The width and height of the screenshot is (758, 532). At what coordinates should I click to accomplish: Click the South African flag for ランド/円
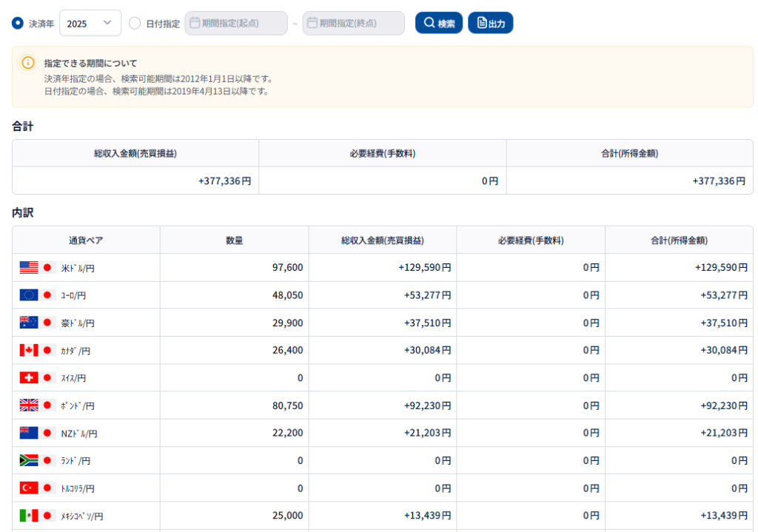(x=29, y=460)
